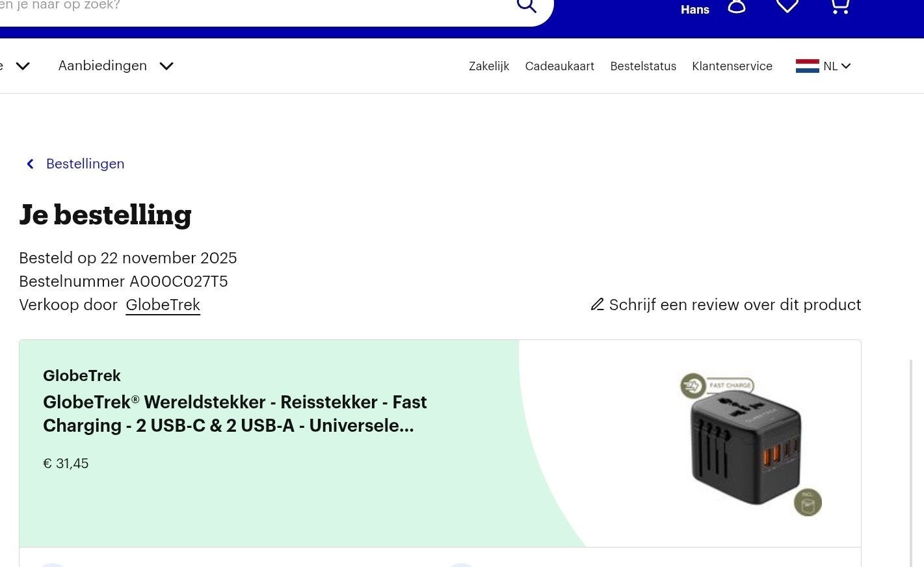Open the GlobeTrek Wereldstekker product title
This screenshot has width=924, height=567.
(x=235, y=414)
